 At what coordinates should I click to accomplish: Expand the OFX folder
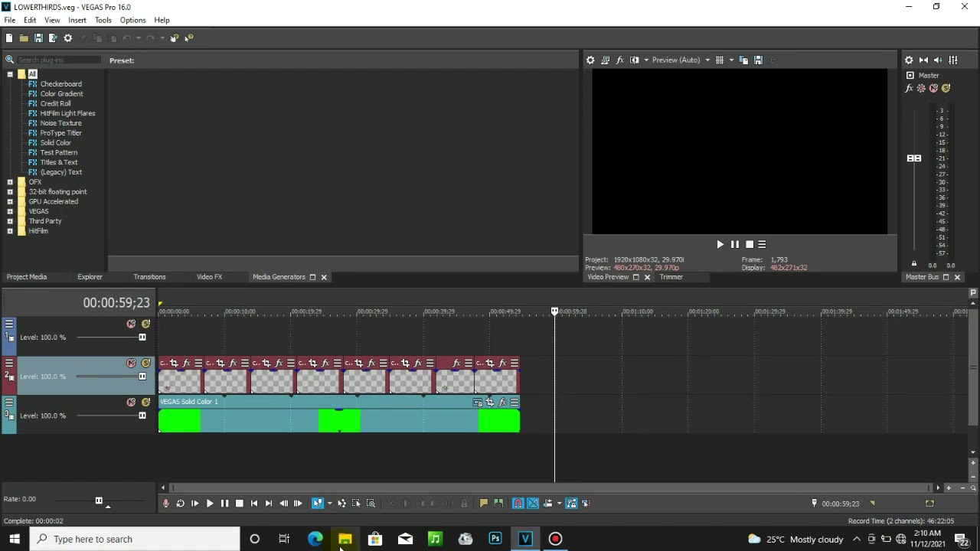tap(10, 182)
